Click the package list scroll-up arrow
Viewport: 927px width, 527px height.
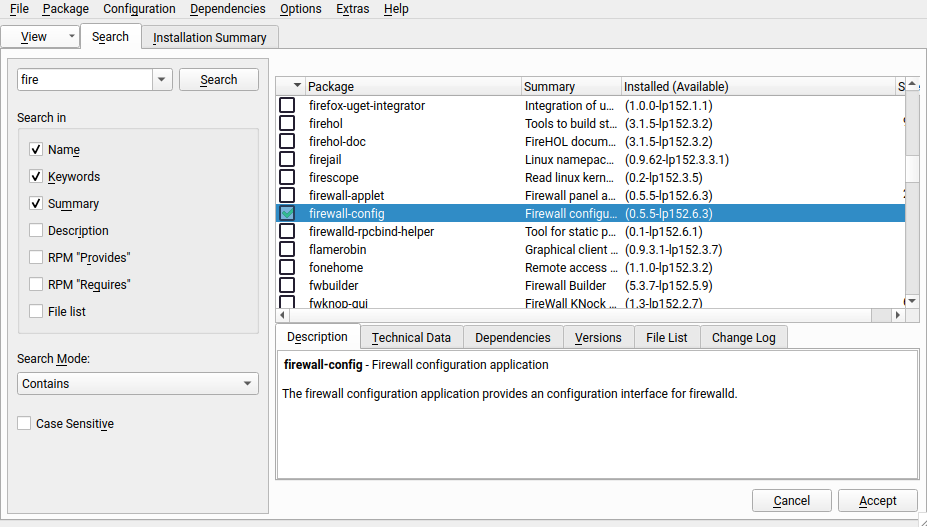(912, 83)
